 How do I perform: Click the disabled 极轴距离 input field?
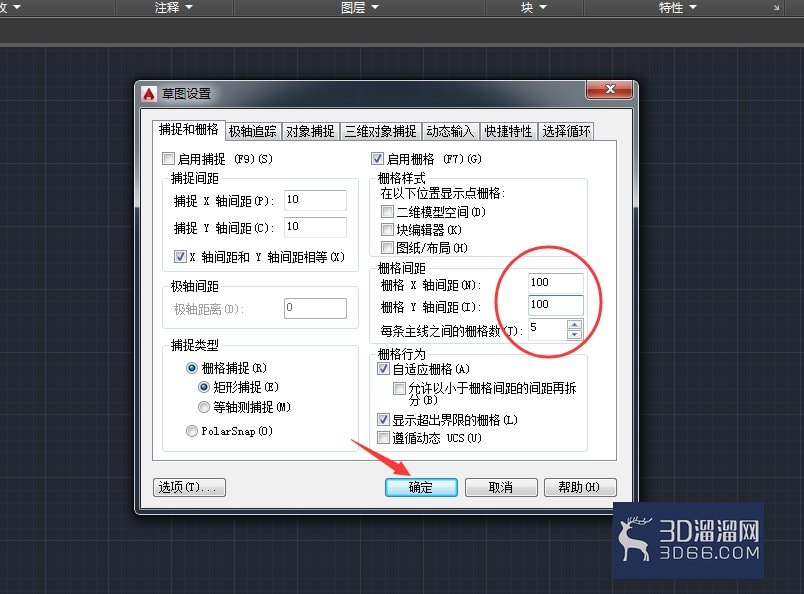pyautogui.click(x=315, y=308)
